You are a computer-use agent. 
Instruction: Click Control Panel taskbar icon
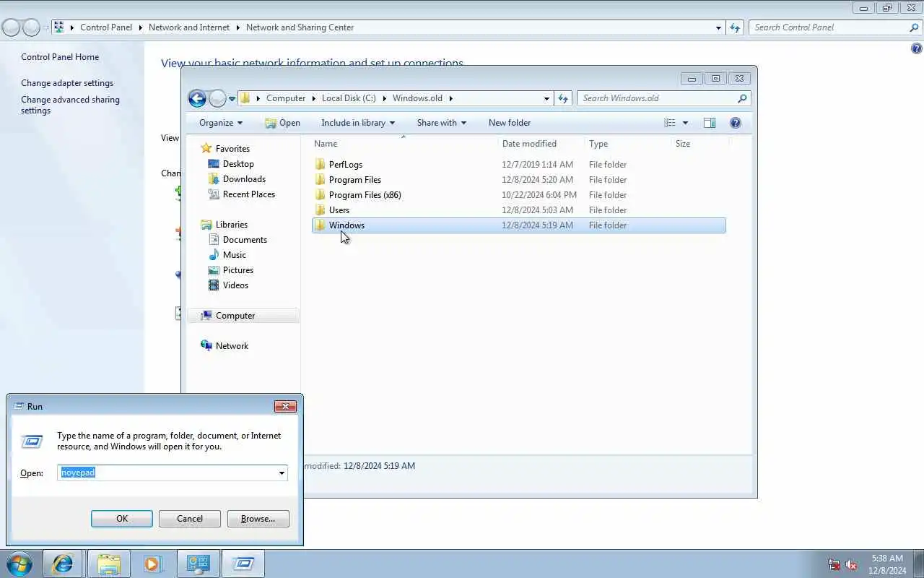click(x=199, y=564)
